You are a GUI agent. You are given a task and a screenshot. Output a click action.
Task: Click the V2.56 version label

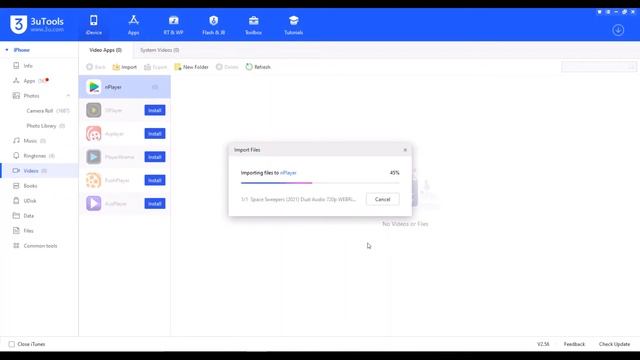(543, 344)
